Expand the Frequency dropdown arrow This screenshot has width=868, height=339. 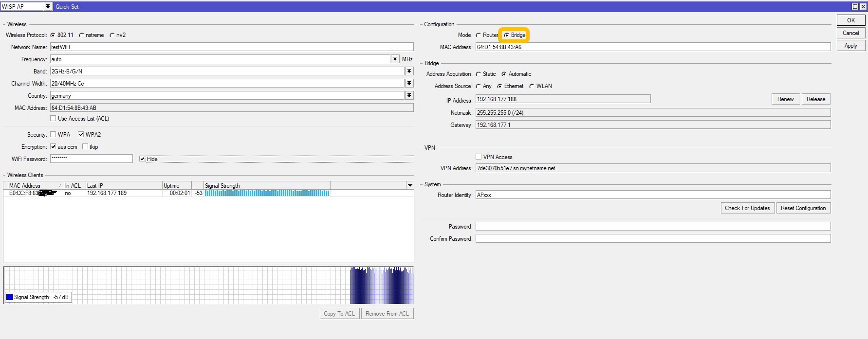click(395, 59)
